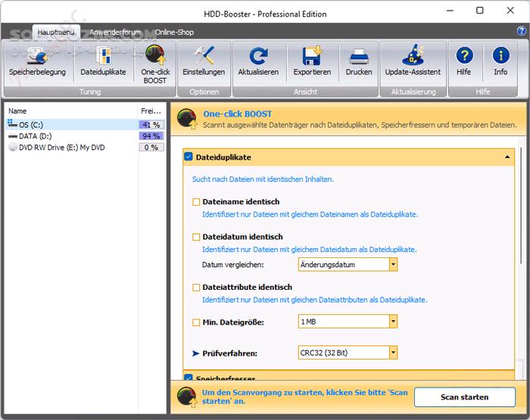Image resolution: width=530 pixels, height=420 pixels.
Task: Switch to Hauptmenü tab
Action: click(x=56, y=32)
